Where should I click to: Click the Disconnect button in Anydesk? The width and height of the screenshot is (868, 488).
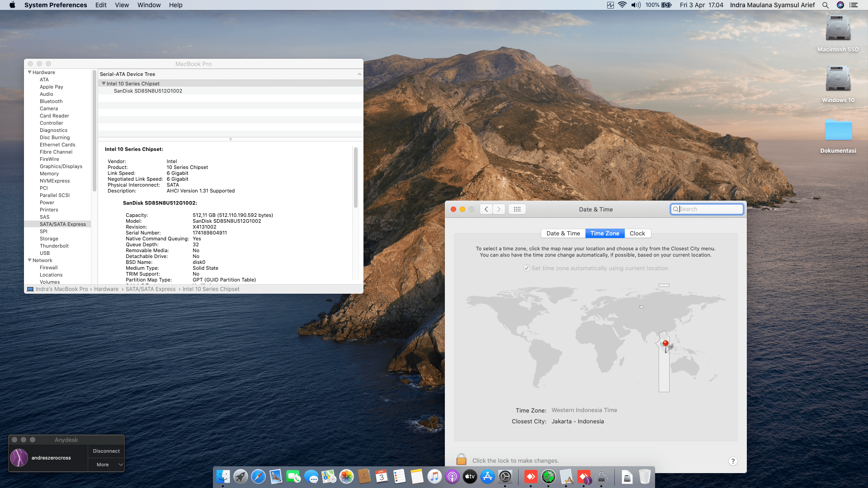106,451
